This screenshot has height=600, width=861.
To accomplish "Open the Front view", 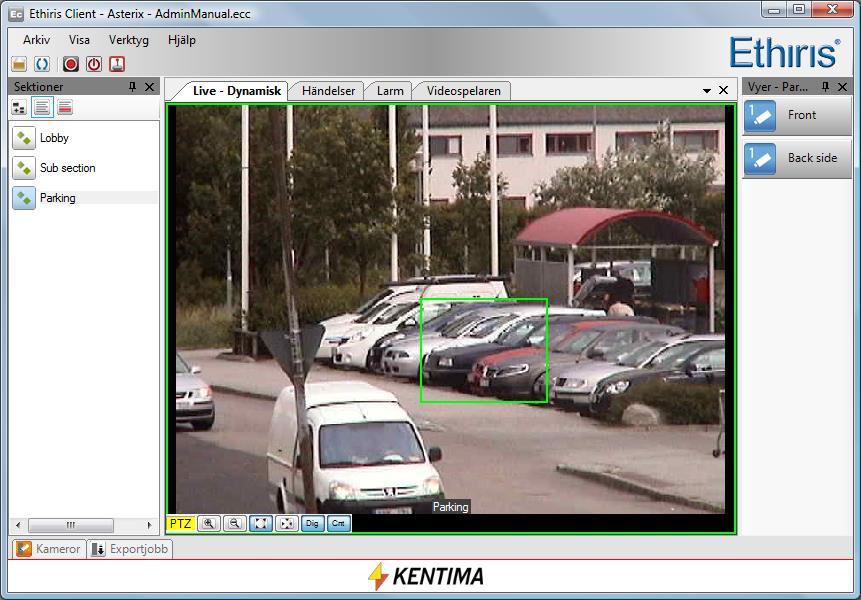I will (797, 115).
